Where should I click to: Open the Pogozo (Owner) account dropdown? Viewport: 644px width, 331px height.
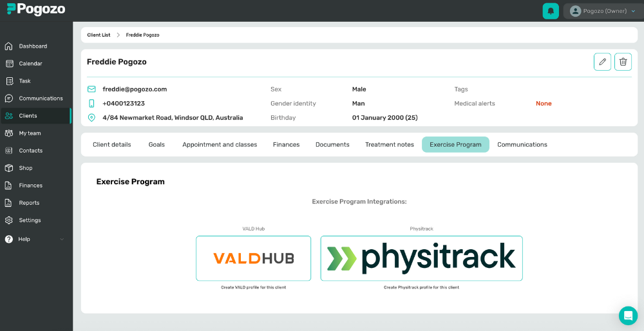point(603,11)
